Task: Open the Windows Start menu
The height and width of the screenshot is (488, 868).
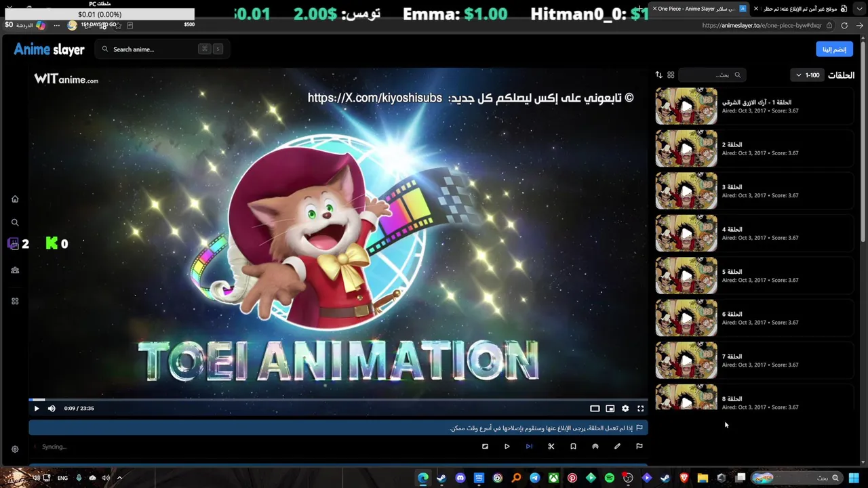Action: (x=854, y=478)
